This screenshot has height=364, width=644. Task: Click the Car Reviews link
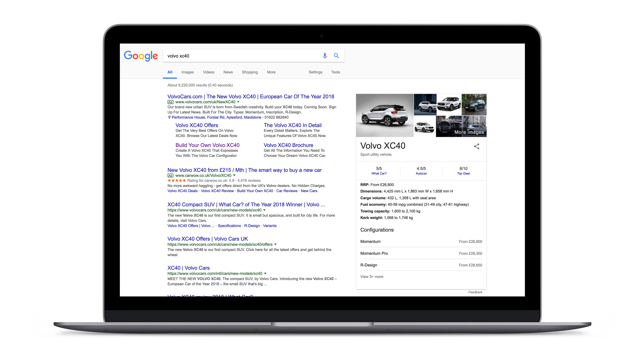pyautogui.click(x=287, y=191)
